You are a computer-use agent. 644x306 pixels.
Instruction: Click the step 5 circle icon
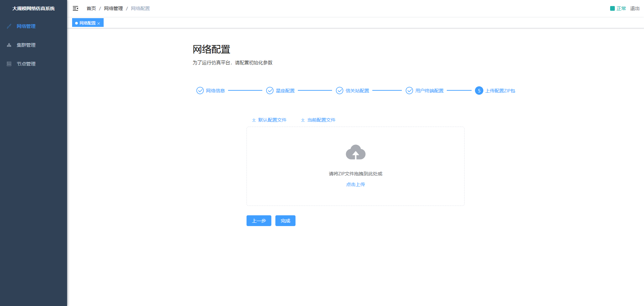pos(479,91)
